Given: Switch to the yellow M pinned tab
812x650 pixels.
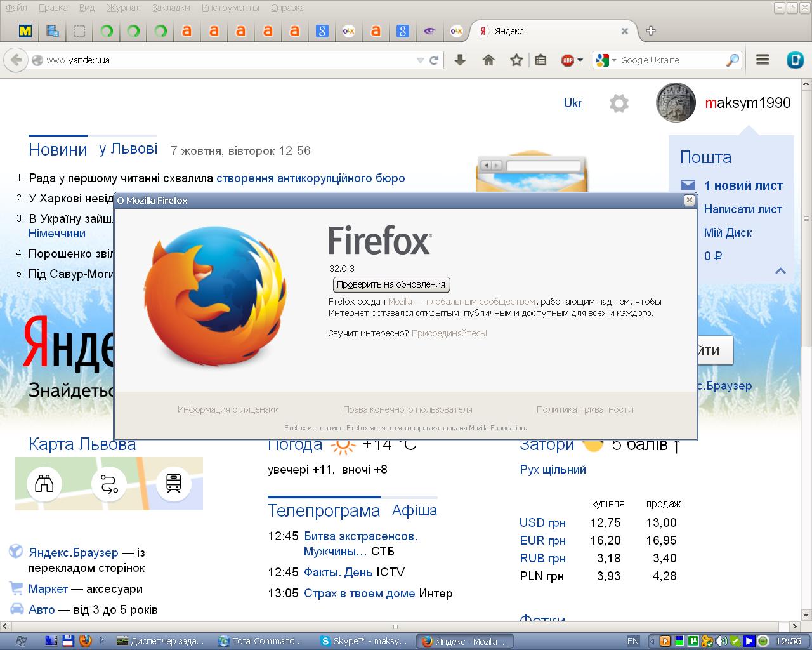Looking at the screenshot, I should click(x=25, y=30).
